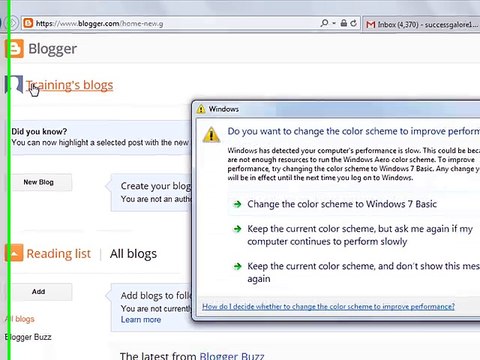Click the green arrow beside don't show this message option
Image resolution: width=480 pixels, height=360 pixels.
click(237, 266)
